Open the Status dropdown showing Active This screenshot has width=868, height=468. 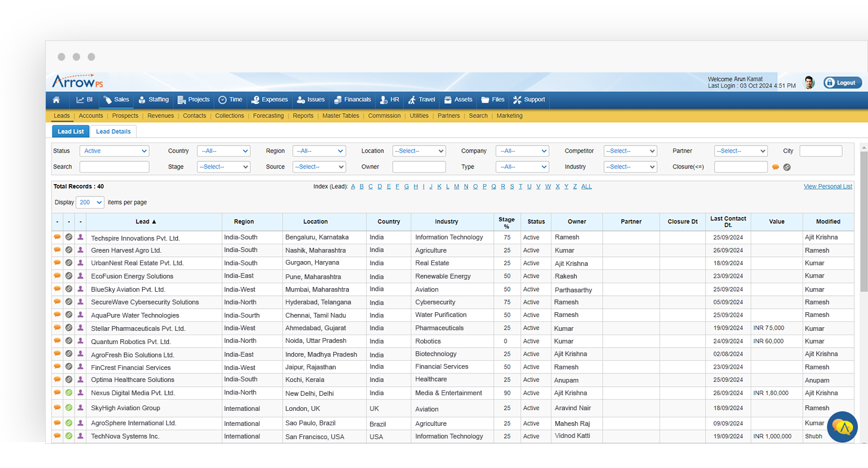pos(114,151)
